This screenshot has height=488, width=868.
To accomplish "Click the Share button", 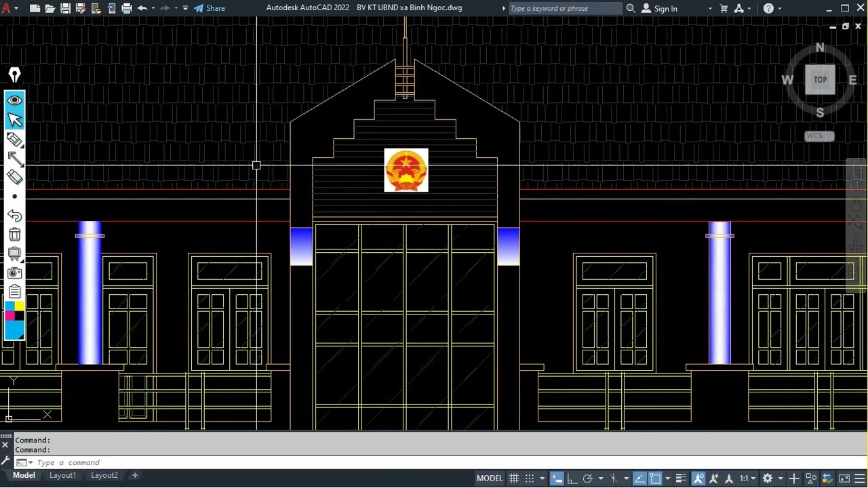I will [x=210, y=8].
